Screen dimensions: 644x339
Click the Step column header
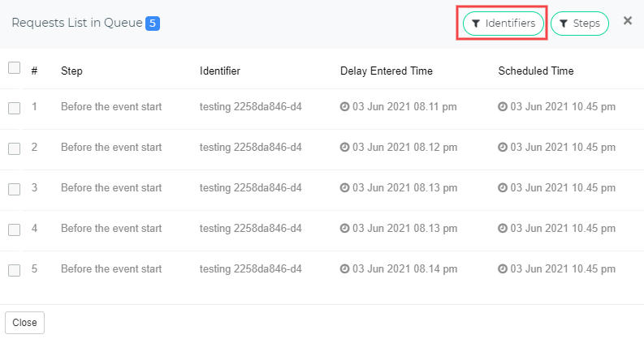click(71, 71)
